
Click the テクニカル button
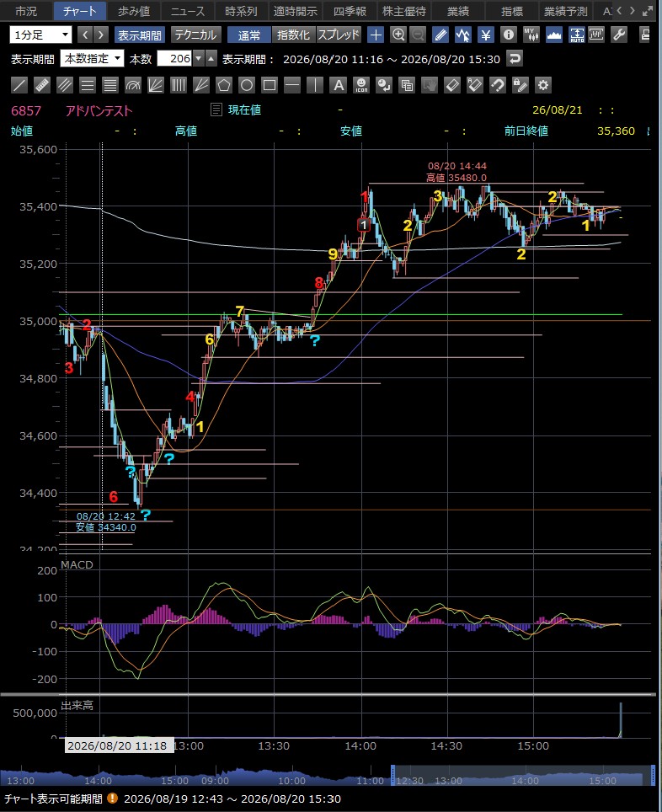point(195,35)
